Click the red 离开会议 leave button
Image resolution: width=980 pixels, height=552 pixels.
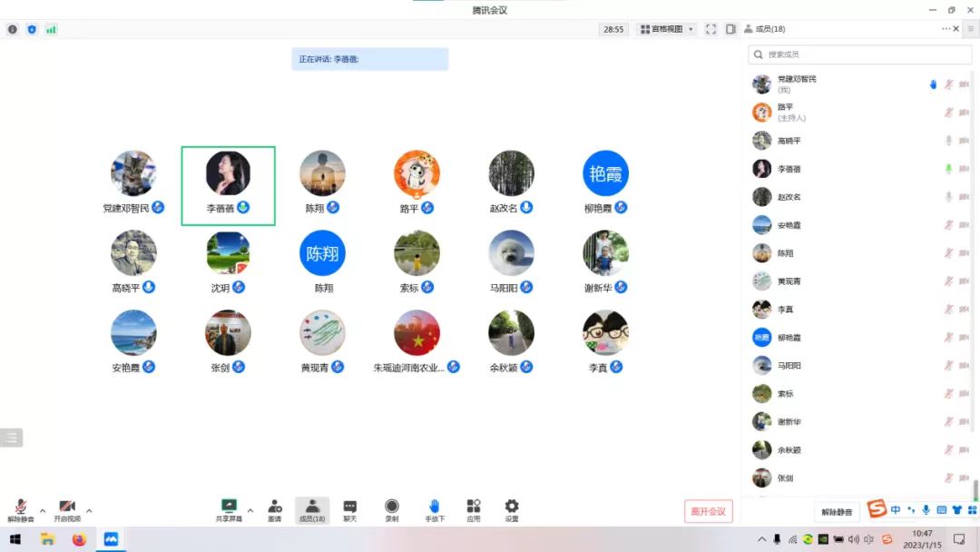(708, 511)
